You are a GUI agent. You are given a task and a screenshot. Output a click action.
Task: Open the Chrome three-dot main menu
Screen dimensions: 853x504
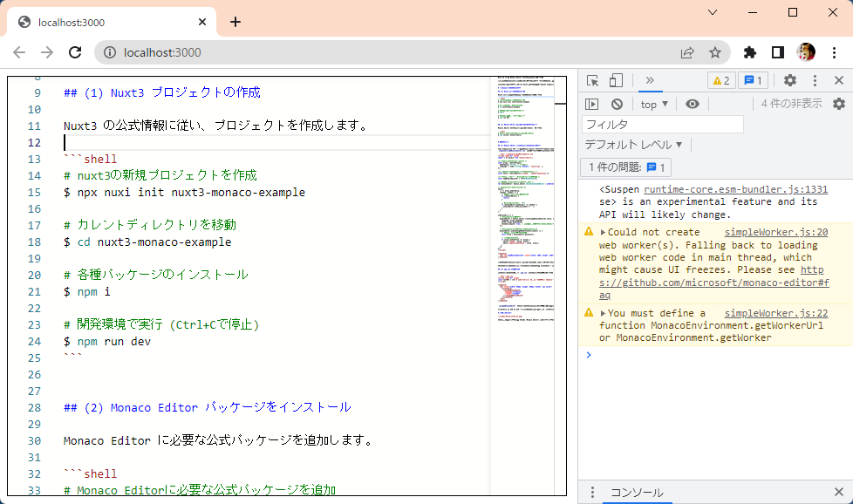(834, 52)
